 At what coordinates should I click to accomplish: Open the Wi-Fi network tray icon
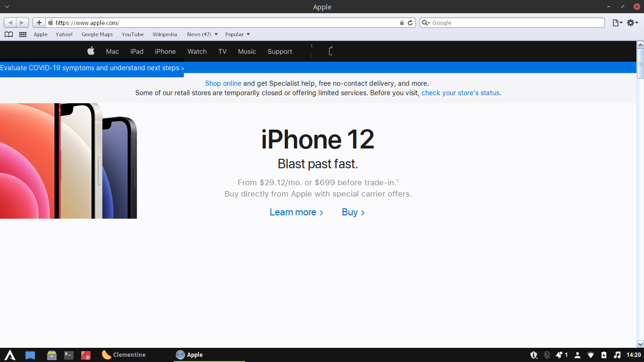(x=591, y=355)
